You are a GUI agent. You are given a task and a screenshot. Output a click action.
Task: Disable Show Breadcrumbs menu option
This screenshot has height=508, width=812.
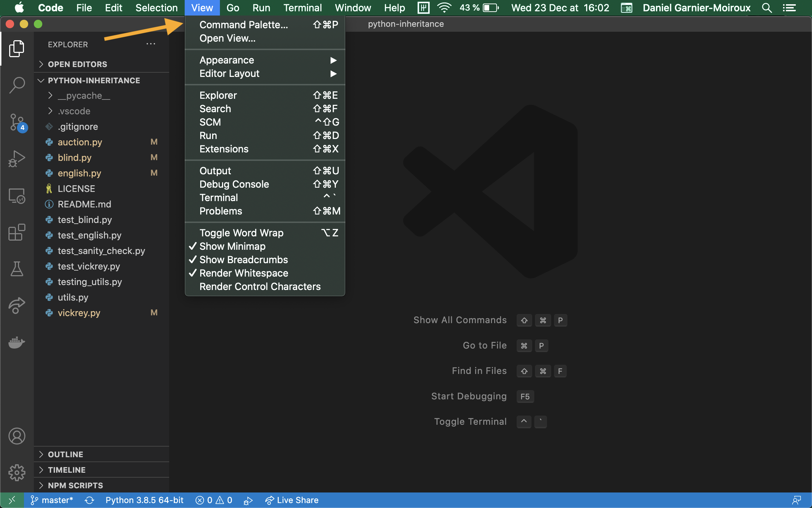coord(244,260)
